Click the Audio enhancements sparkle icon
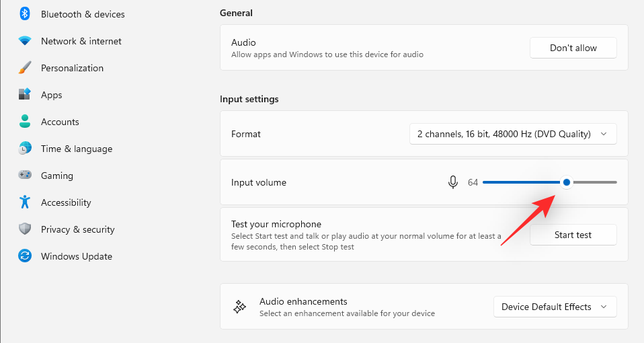This screenshot has width=644, height=343. [239, 307]
